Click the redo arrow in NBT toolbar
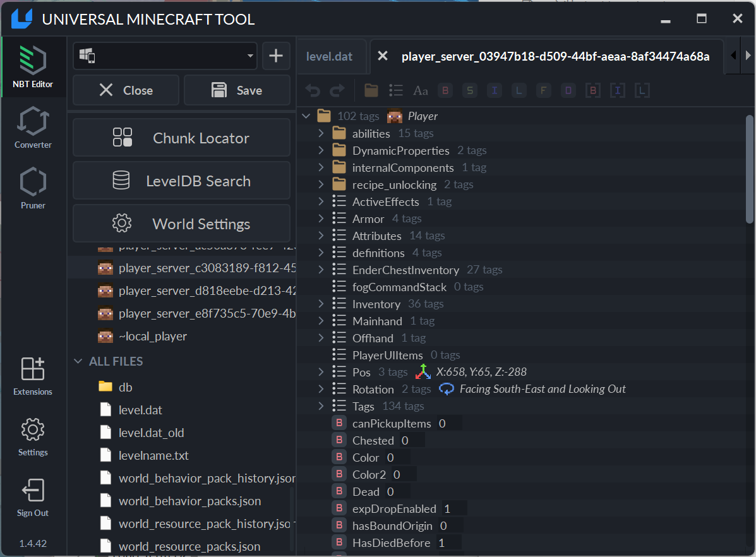This screenshot has height=557, width=756. 337,90
